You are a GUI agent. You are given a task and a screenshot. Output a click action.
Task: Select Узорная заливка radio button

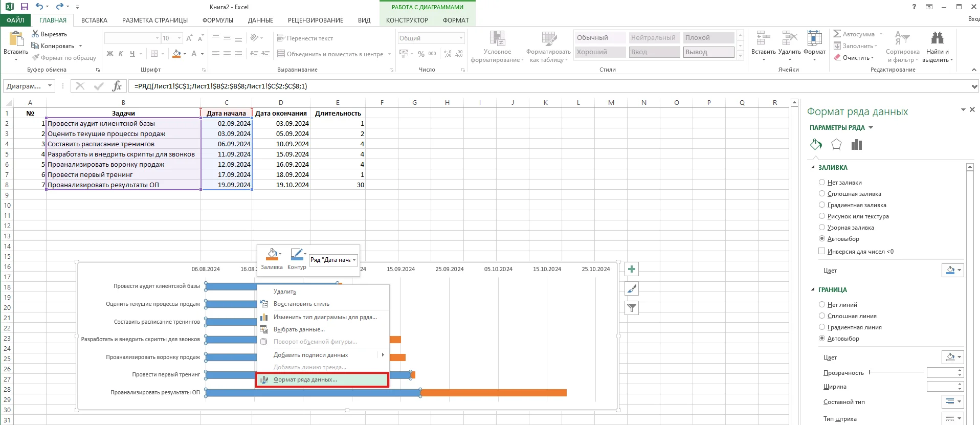pyautogui.click(x=822, y=227)
